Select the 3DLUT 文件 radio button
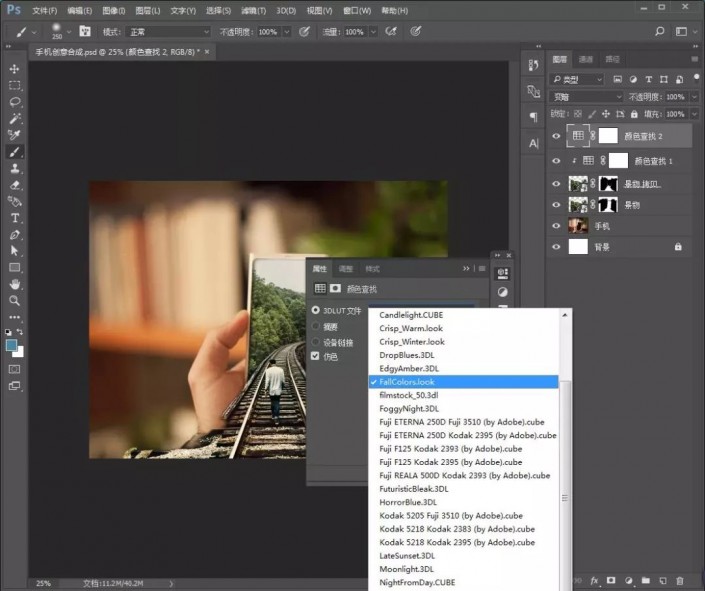 click(x=316, y=310)
